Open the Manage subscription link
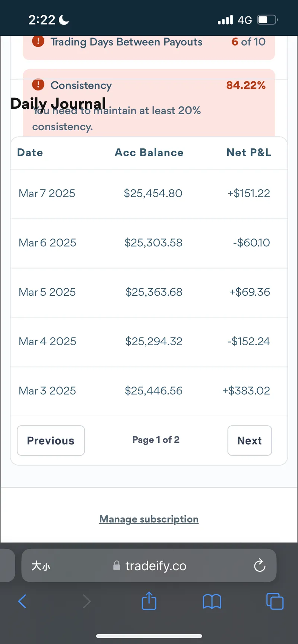This screenshot has height=644, width=298. 149,519
